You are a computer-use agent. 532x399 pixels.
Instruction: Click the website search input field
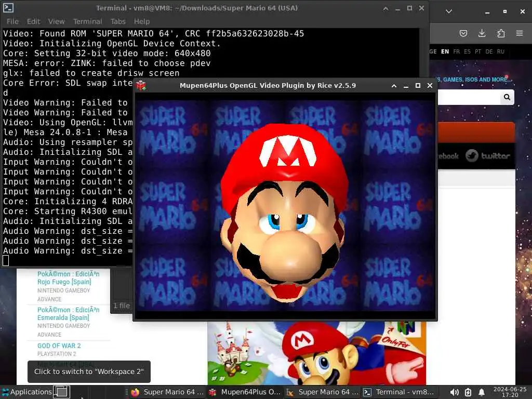tap(468, 97)
